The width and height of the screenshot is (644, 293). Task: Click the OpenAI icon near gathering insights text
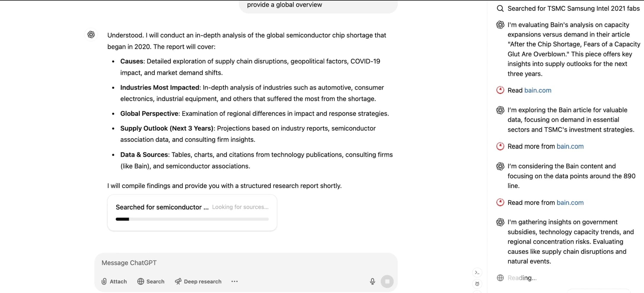point(500,222)
